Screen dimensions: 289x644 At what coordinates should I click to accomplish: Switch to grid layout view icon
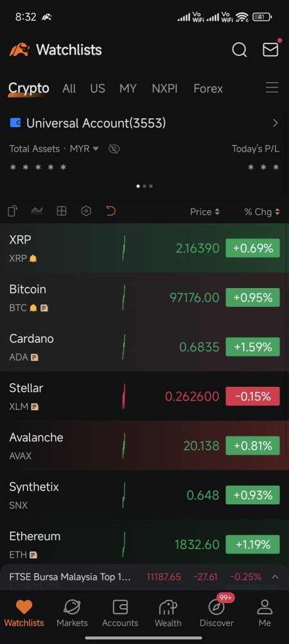[62, 211]
